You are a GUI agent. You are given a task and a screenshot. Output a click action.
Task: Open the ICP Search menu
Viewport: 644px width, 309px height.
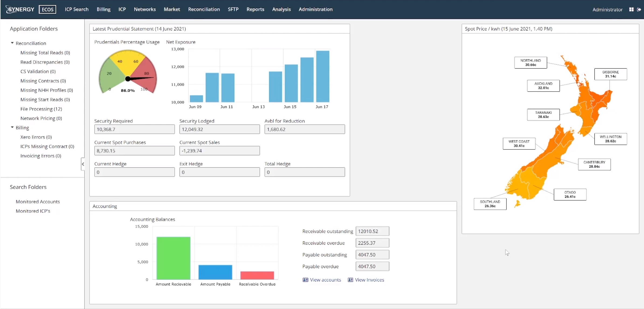pos(77,9)
